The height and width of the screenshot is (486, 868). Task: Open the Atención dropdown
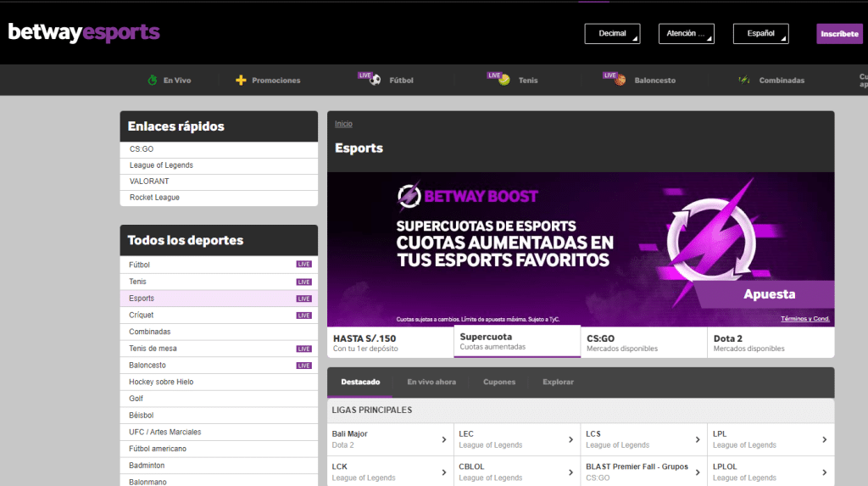coord(687,34)
